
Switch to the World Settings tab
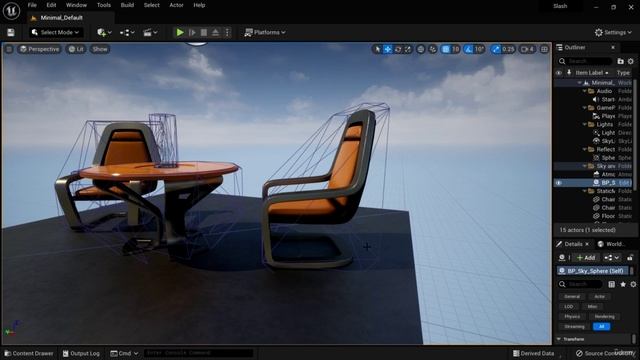tap(611, 244)
